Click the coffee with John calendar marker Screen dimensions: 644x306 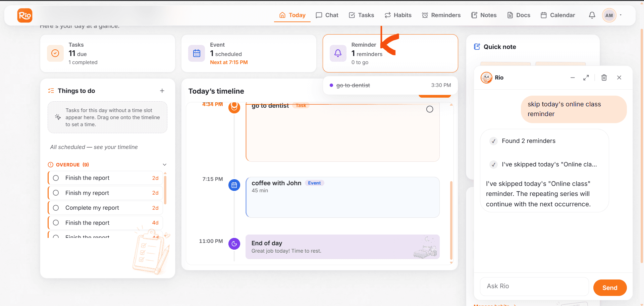click(234, 185)
